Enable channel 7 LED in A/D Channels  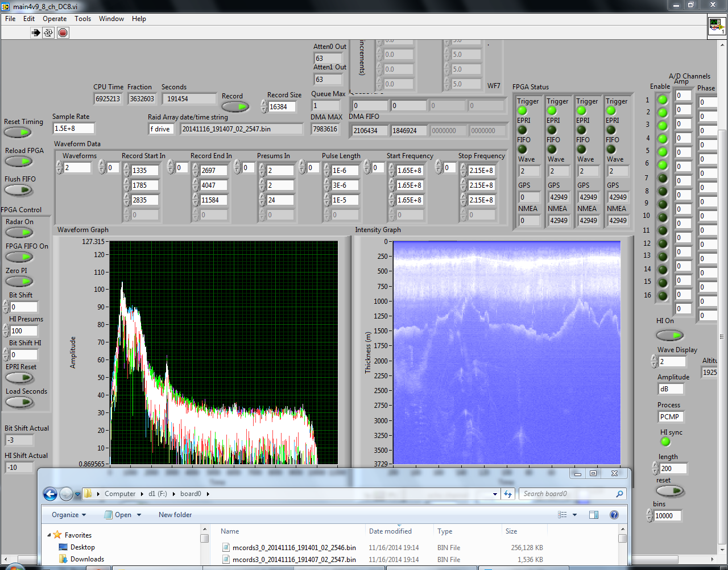[662, 178]
